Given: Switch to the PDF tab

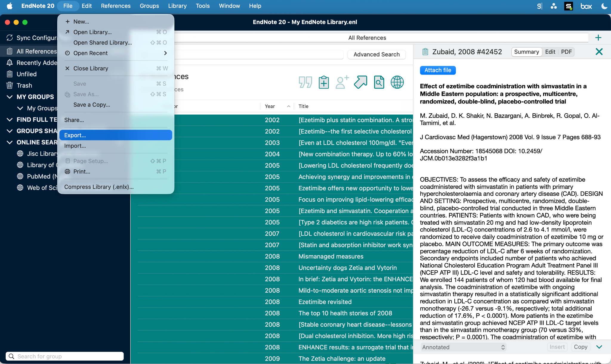Looking at the screenshot, I should (x=566, y=52).
